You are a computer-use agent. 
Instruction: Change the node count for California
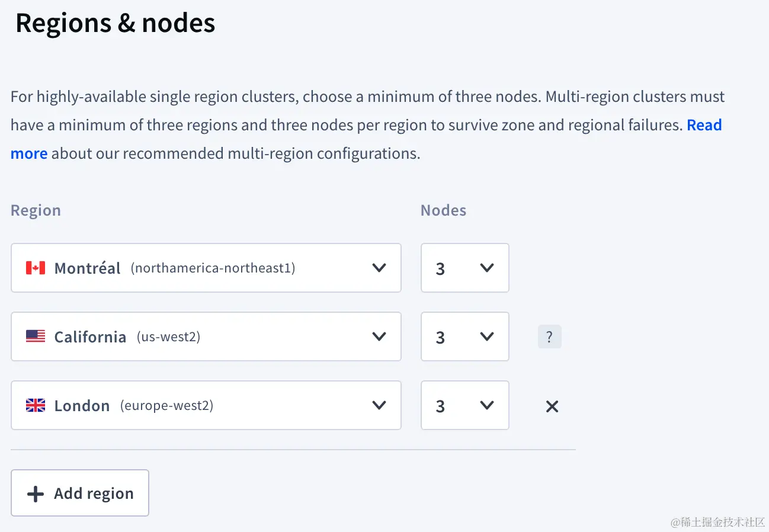pyautogui.click(x=465, y=336)
